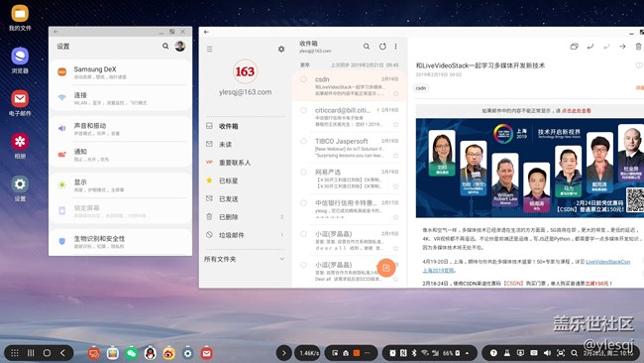Open 显示 settings entry
This screenshot has width=644, height=363.
point(120,185)
